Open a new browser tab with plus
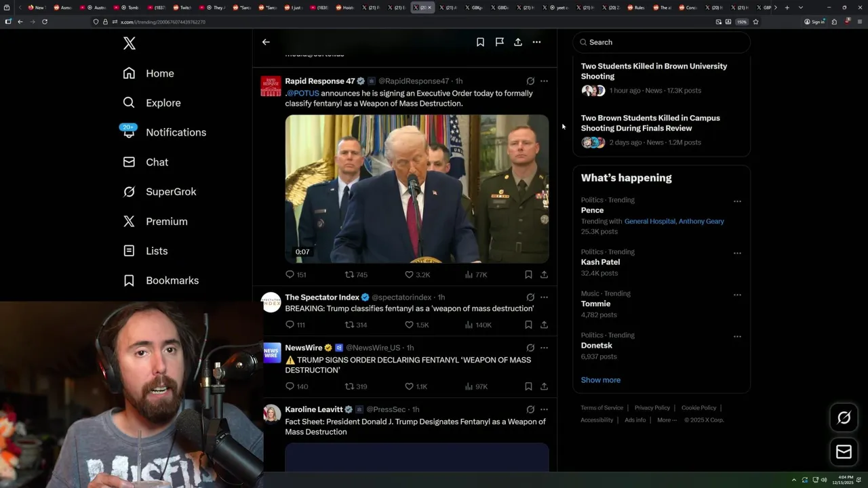Screen dimensions: 868x488 click(787, 7)
